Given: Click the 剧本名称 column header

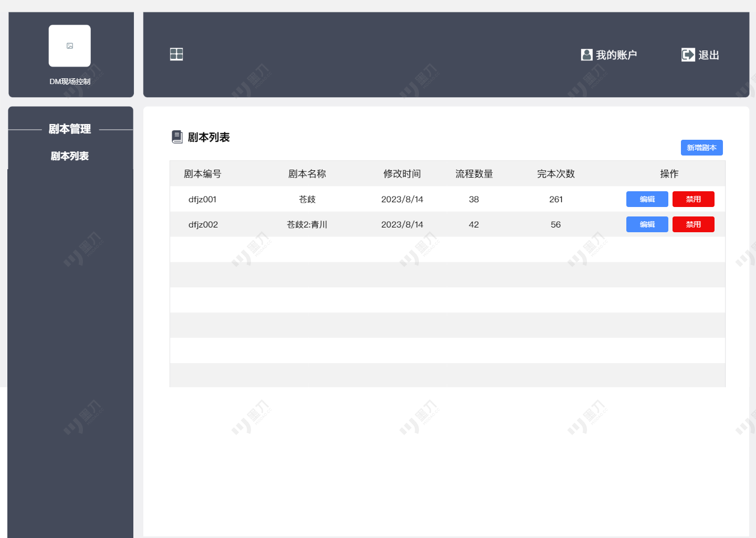Looking at the screenshot, I should click(x=307, y=173).
